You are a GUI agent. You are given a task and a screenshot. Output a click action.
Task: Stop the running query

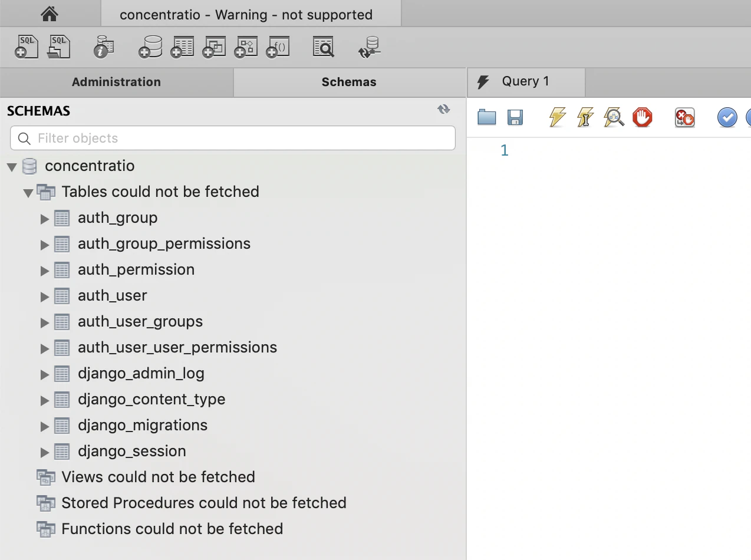[643, 117]
